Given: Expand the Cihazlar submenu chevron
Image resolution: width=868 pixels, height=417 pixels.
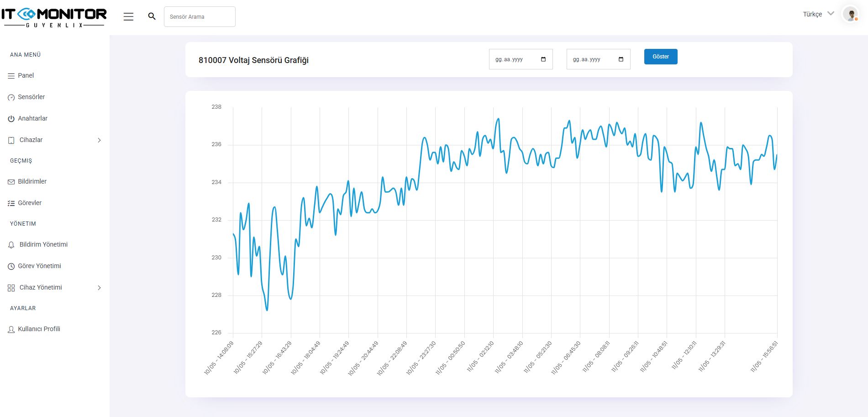Looking at the screenshot, I should 99,140.
